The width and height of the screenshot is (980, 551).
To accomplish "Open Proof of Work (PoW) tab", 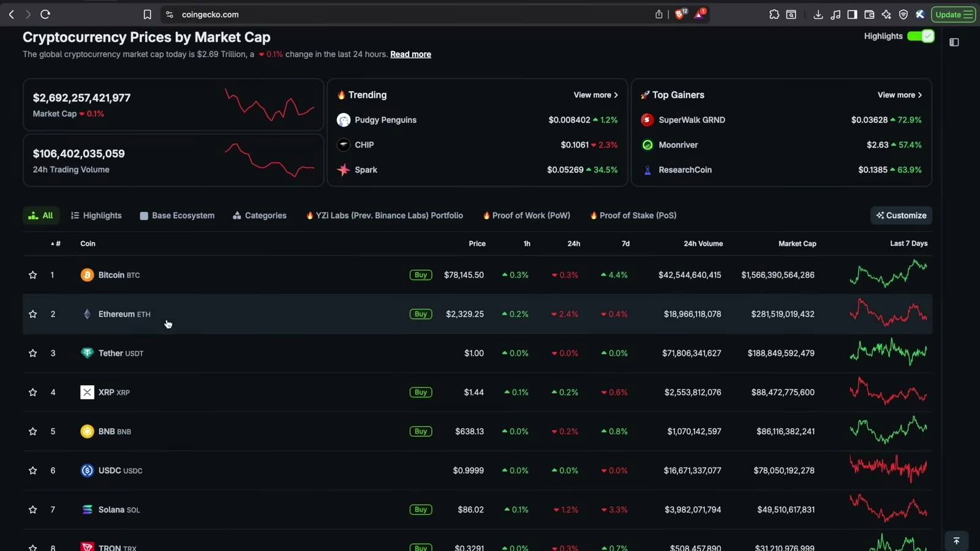I will tap(527, 216).
